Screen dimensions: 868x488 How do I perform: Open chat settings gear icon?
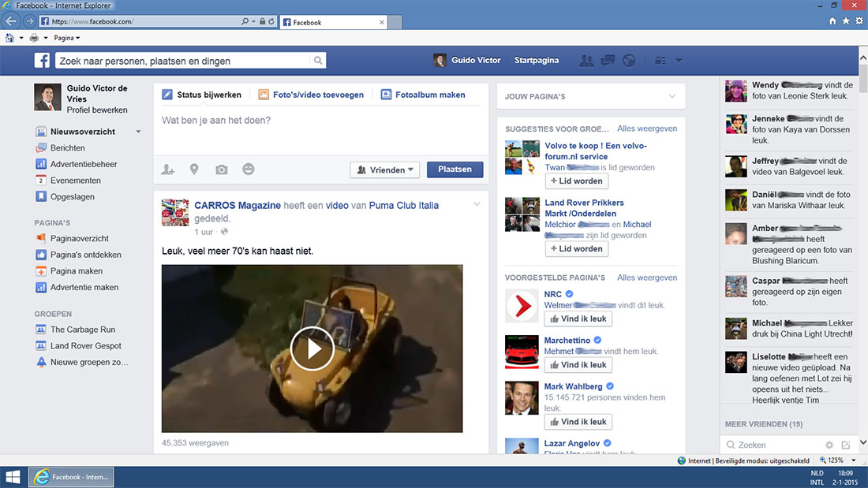tap(829, 445)
